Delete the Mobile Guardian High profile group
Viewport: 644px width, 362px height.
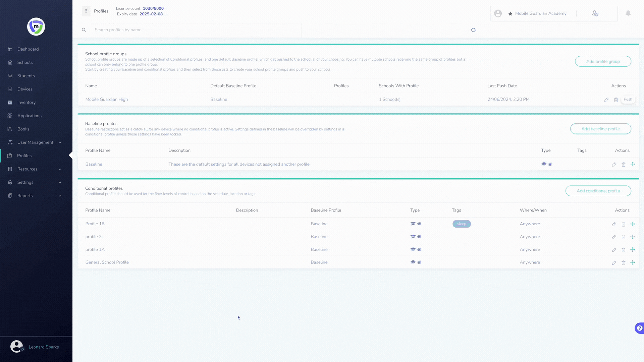[x=616, y=100]
